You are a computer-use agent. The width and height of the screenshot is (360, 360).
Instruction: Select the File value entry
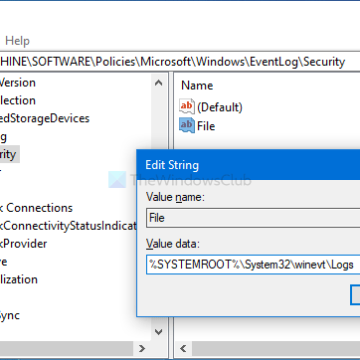pyautogui.click(x=206, y=126)
